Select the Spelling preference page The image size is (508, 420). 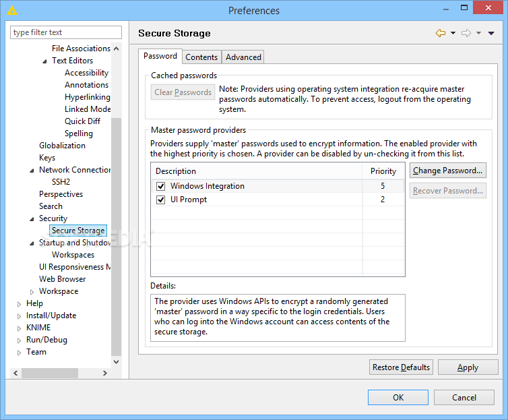tap(79, 133)
